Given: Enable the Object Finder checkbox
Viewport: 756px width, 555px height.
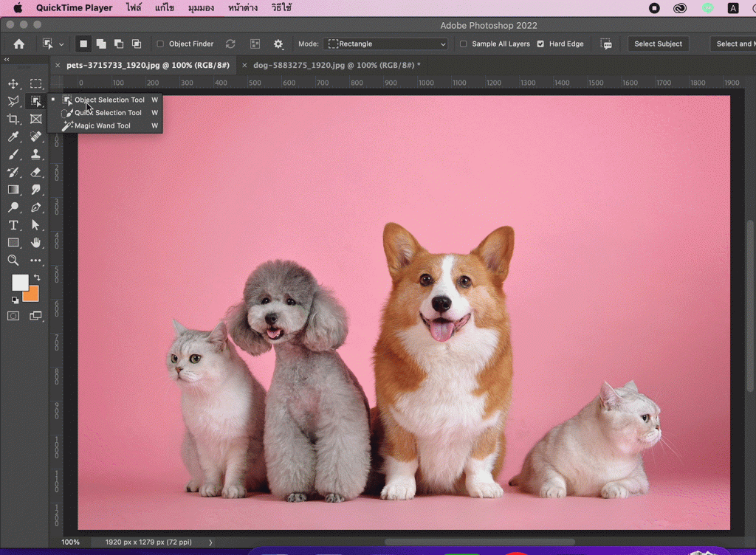Looking at the screenshot, I should pos(160,44).
